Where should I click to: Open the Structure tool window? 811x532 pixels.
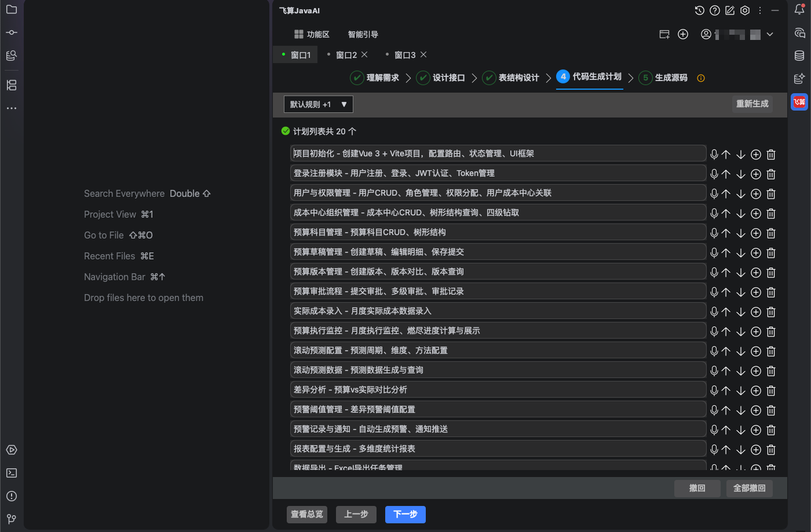tap(11, 85)
